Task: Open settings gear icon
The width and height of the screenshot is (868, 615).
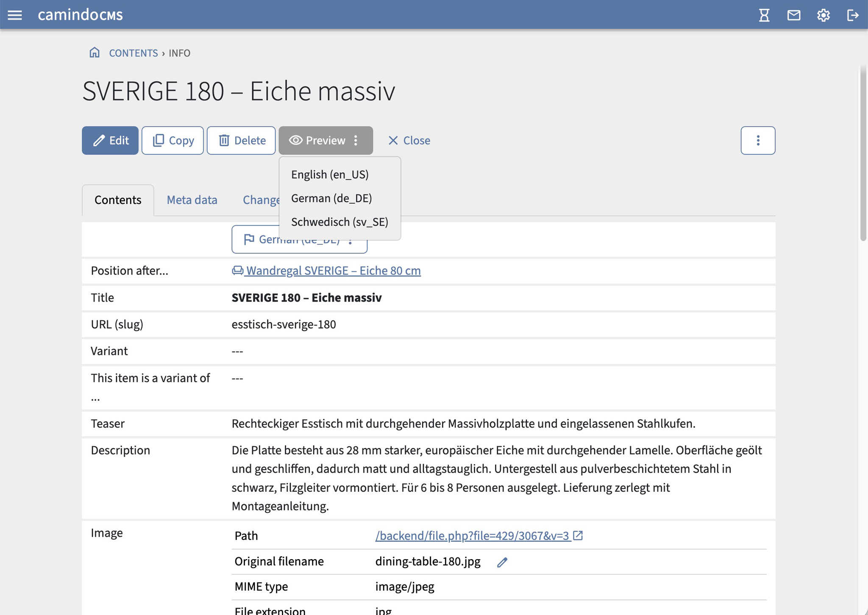Action: tap(823, 15)
